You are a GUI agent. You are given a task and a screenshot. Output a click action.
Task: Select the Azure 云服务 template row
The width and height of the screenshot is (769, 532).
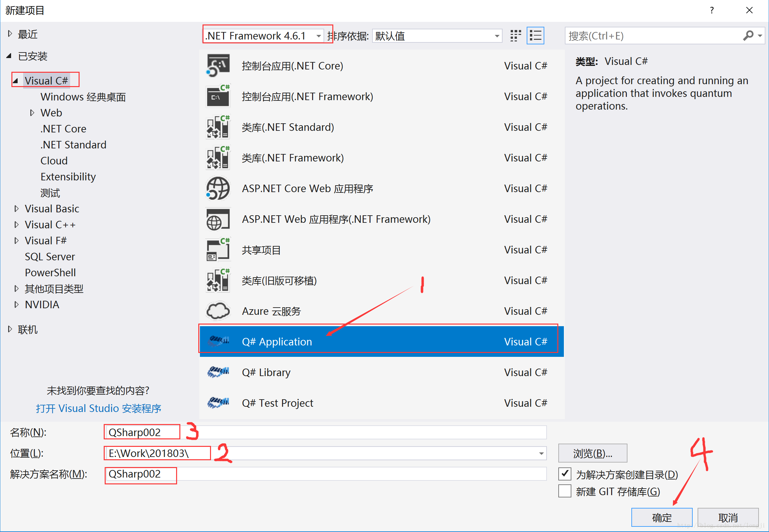click(x=382, y=311)
